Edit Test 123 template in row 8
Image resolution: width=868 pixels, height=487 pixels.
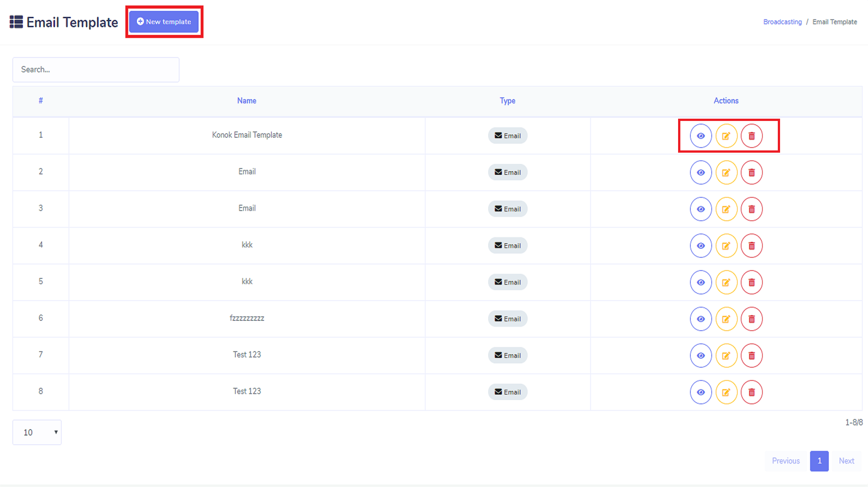coord(726,392)
